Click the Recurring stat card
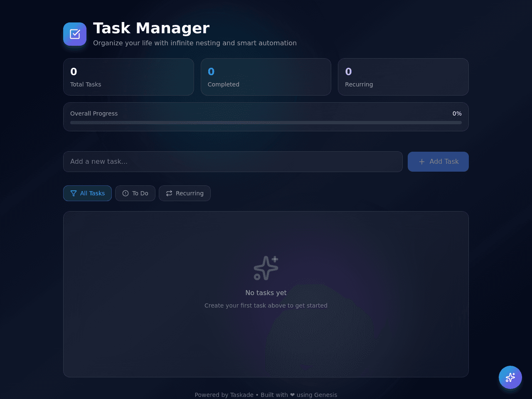This screenshot has height=399, width=532. (x=403, y=77)
